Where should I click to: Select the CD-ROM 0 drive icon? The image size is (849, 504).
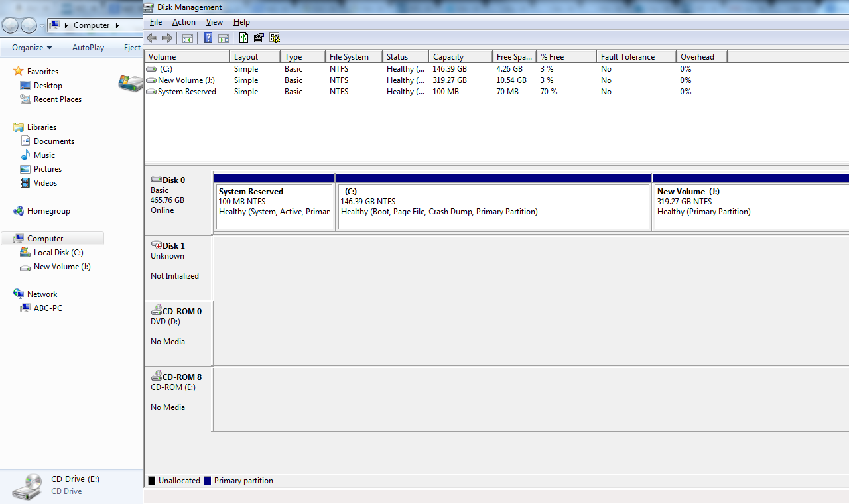point(157,310)
